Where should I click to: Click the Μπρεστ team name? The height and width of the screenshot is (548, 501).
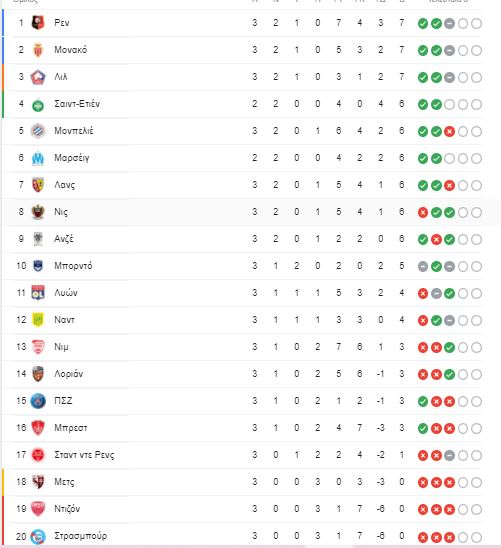[x=71, y=428]
